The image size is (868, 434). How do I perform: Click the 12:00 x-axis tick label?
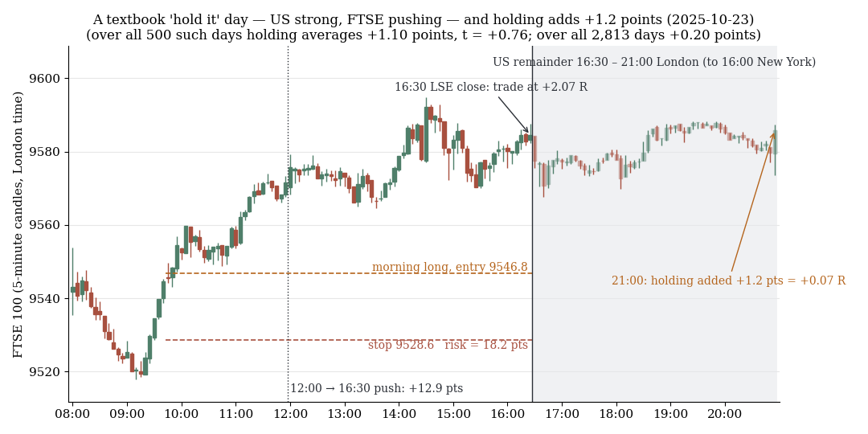click(290, 414)
